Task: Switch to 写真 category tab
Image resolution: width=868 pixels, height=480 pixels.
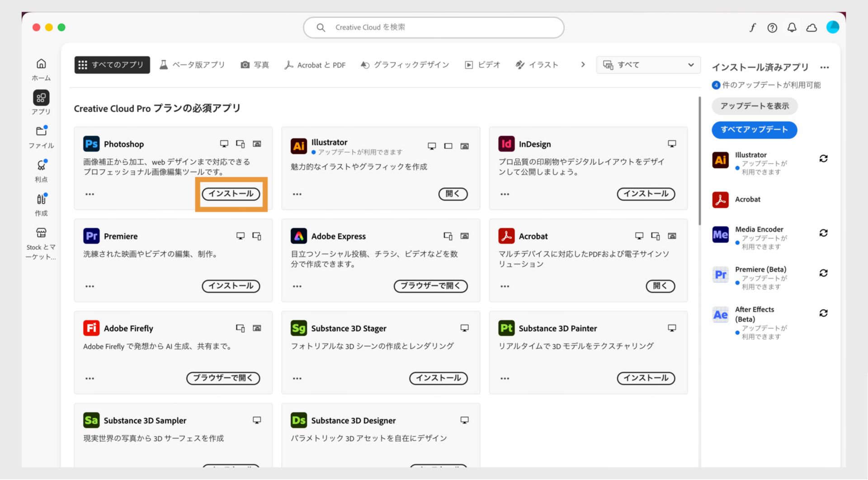Action: coord(255,65)
